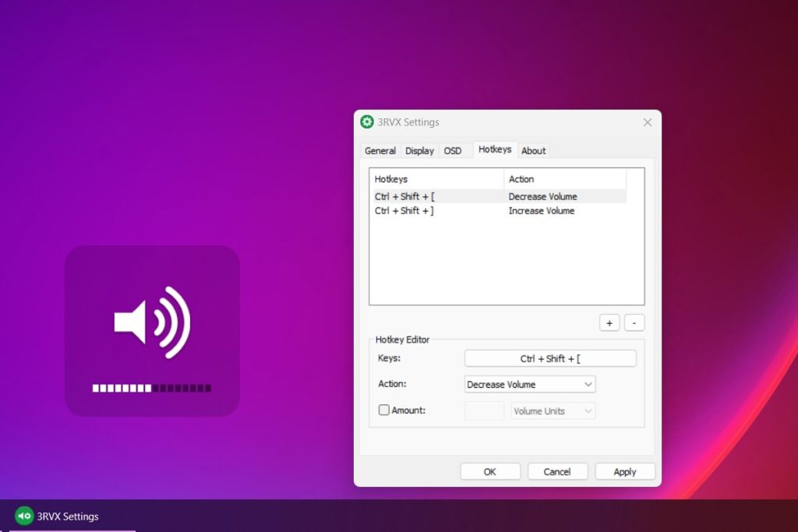Open the Action dropdown showing Decrease Volume
798x532 pixels.
click(x=530, y=384)
